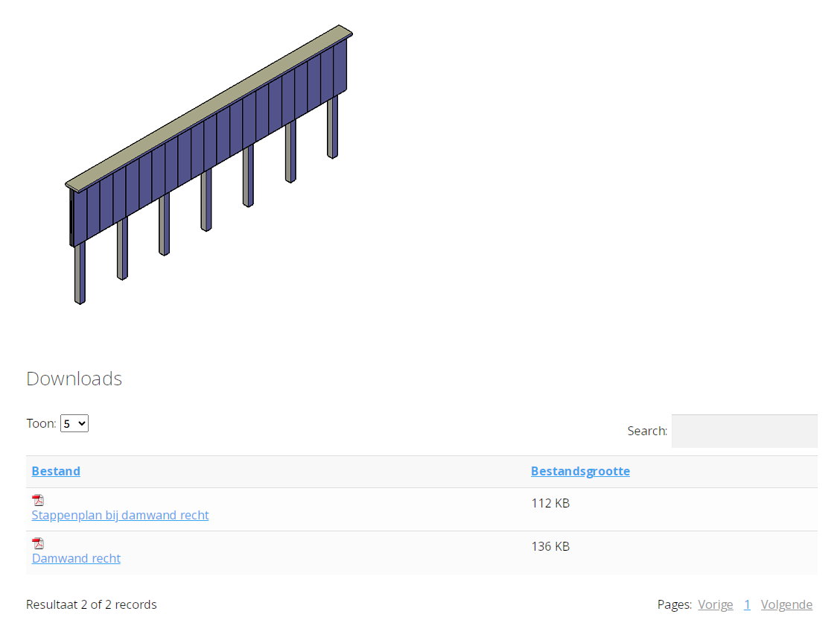Download Stappenplan bij damwand recht
Image resolution: width=840 pixels, height=623 pixels.
coord(120,515)
